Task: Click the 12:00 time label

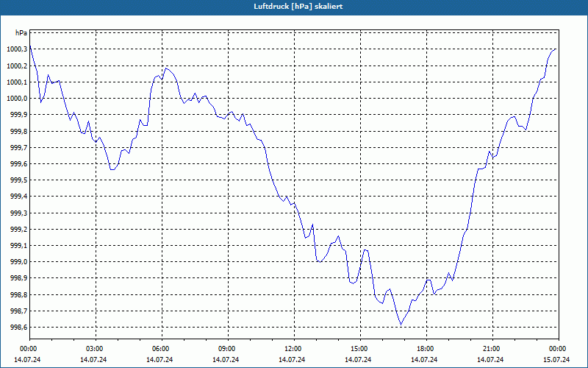Action: pyautogui.click(x=293, y=349)
